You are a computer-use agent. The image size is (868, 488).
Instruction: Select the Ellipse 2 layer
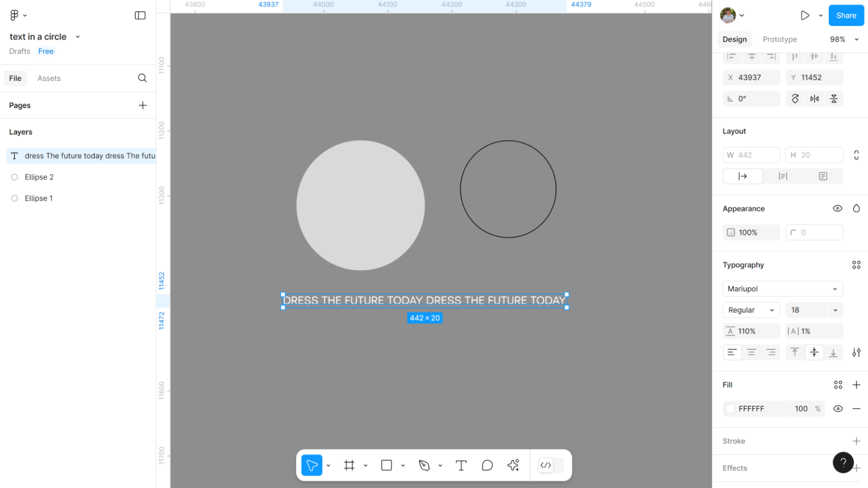tap(40, 177)
